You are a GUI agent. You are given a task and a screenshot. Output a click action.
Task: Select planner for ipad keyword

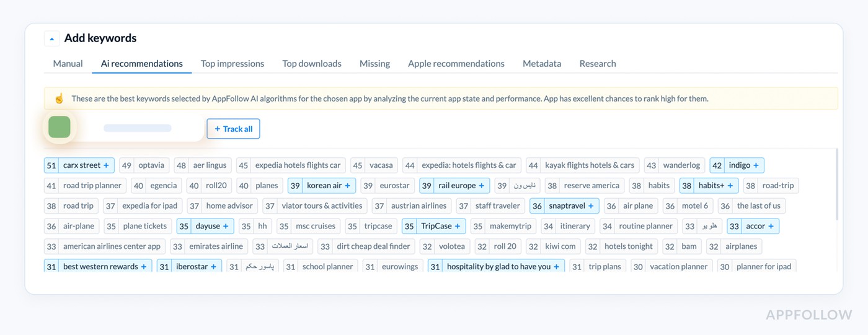(756, 266)
